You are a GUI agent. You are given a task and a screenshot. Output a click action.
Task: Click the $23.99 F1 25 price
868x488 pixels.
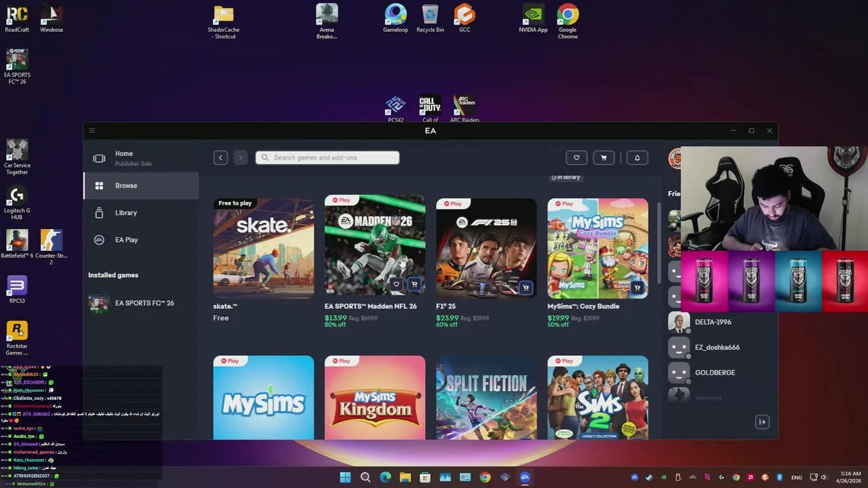(x=447, y=318)
